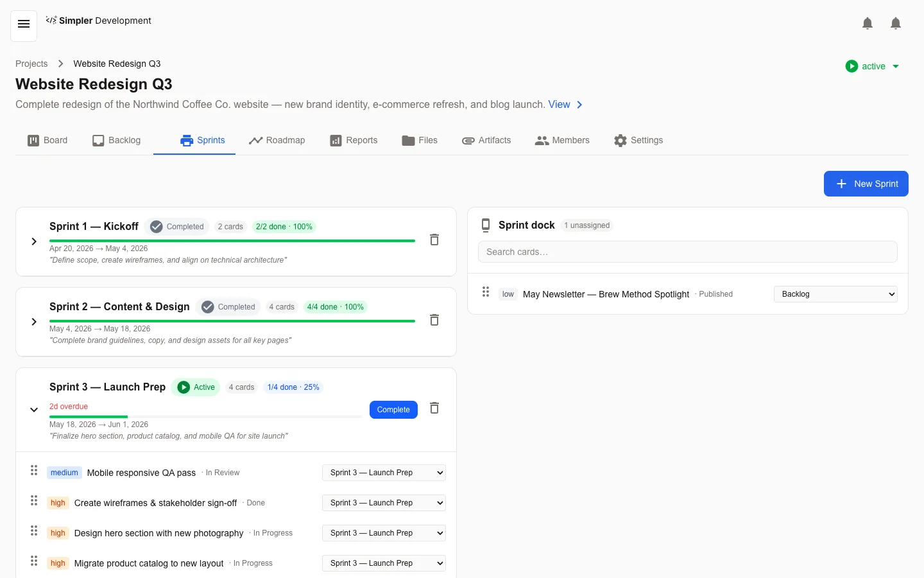Select Design hero section with new photography
This screenshot has width=924, height=578.
[x=159, y=533]
